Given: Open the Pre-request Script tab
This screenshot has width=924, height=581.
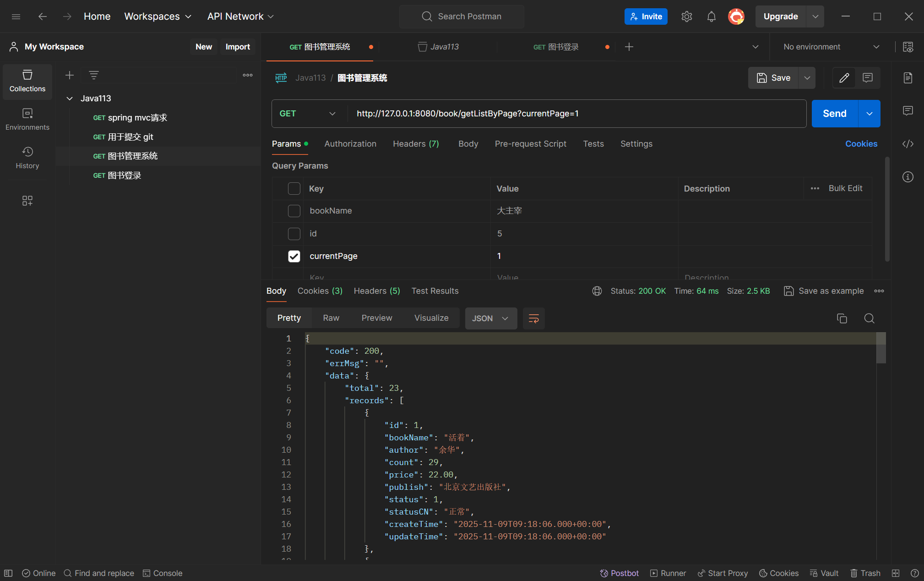Looking at the screenshot, I should [531, 144].
